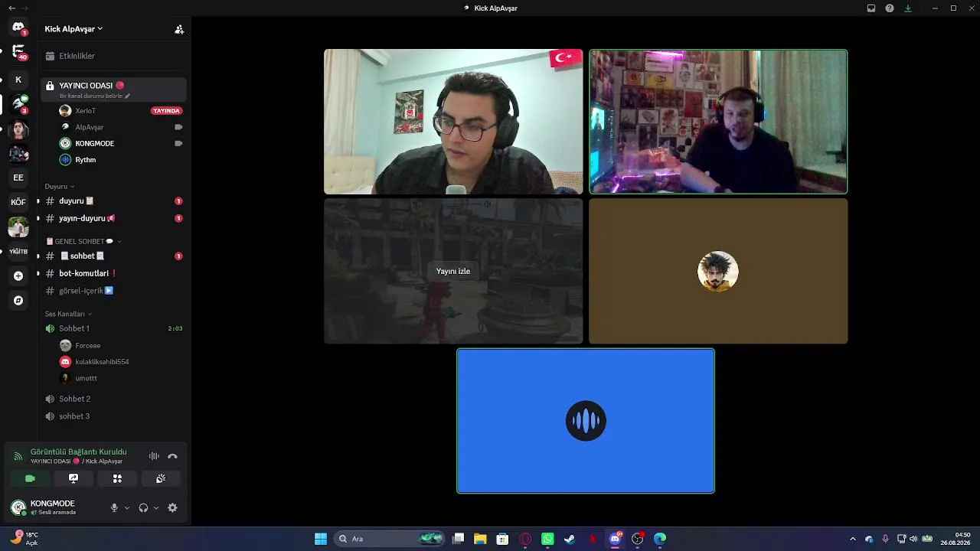
Task: Click the connection signal status icon
Action: (18, 456)
